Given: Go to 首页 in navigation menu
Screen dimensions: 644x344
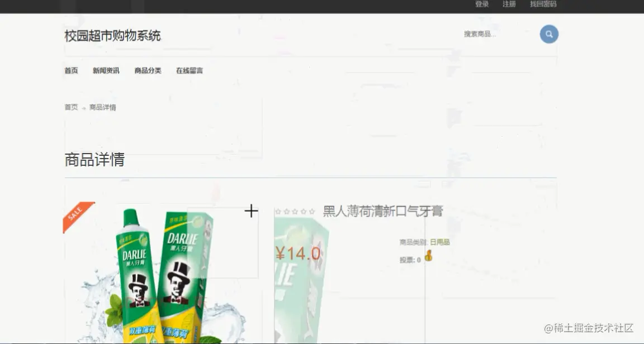Looking at the screenshot, I should click(x=71, y=70).
